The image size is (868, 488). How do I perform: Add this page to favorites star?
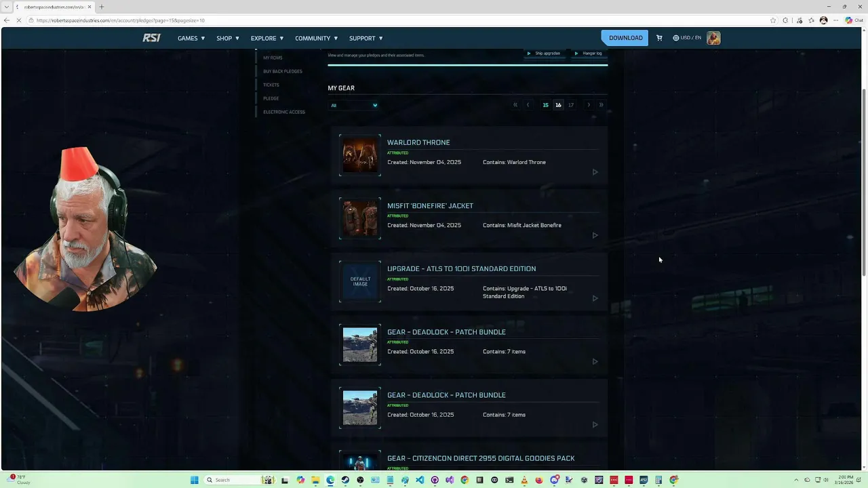click(773, 20)
